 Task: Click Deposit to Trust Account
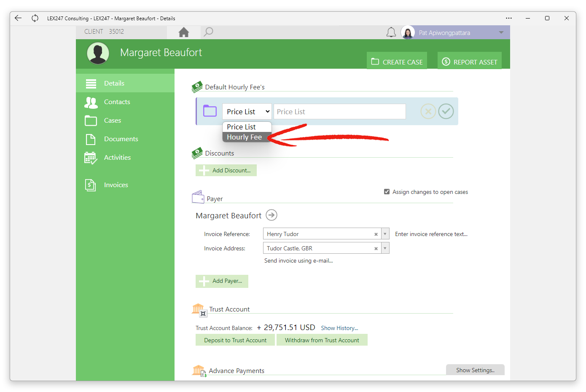[x=235, y=340]
